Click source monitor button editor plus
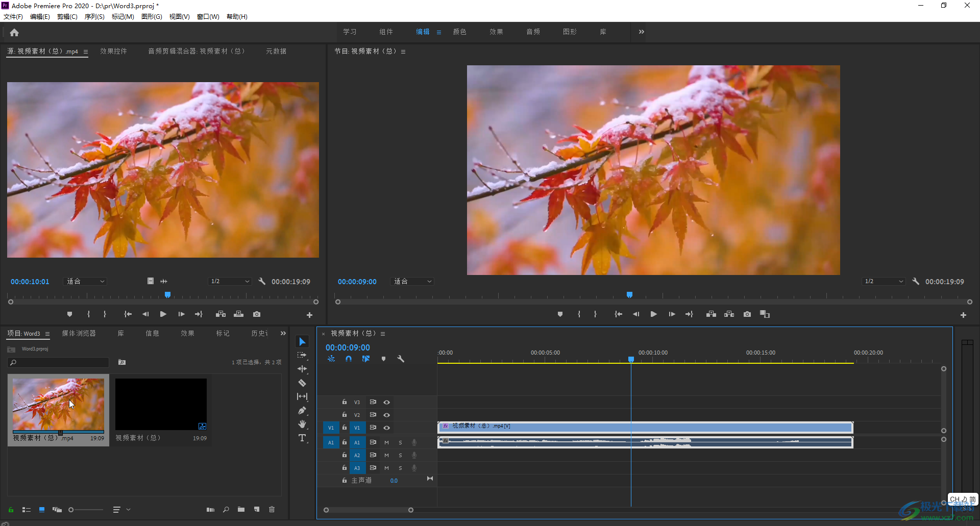The image size is (980, 526). point(309,315)
